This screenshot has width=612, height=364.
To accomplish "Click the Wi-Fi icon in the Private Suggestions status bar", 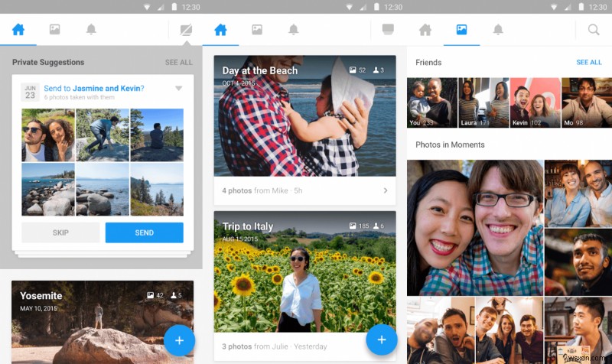I will 147,7.
